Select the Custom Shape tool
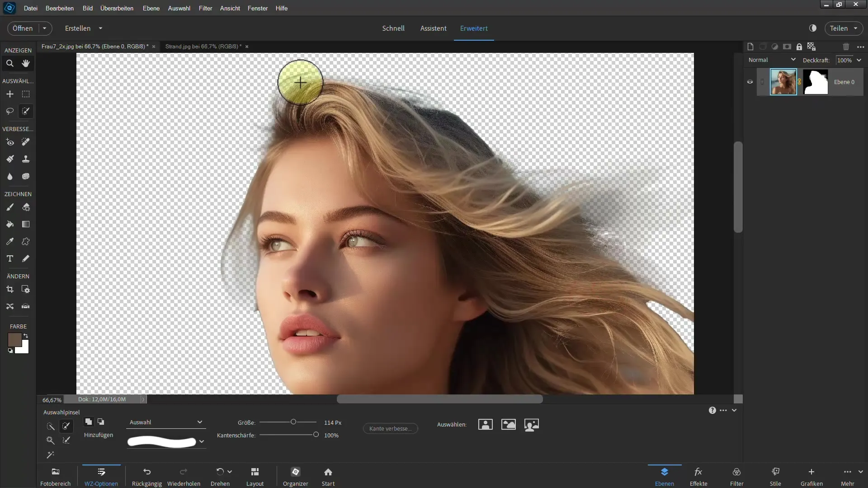This screenshot has width=868, height=488. [x=26, y=241]
